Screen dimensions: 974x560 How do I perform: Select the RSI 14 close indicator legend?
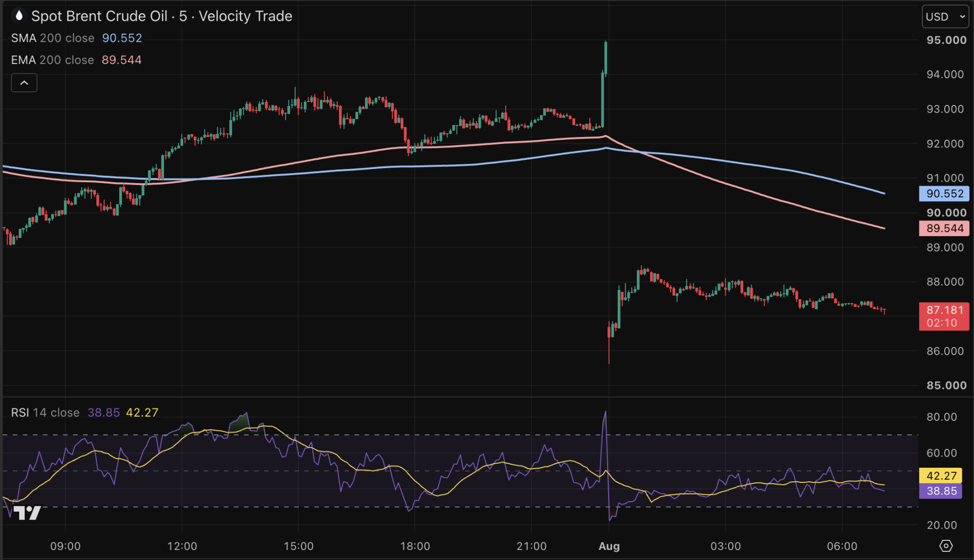click(45, 413)
